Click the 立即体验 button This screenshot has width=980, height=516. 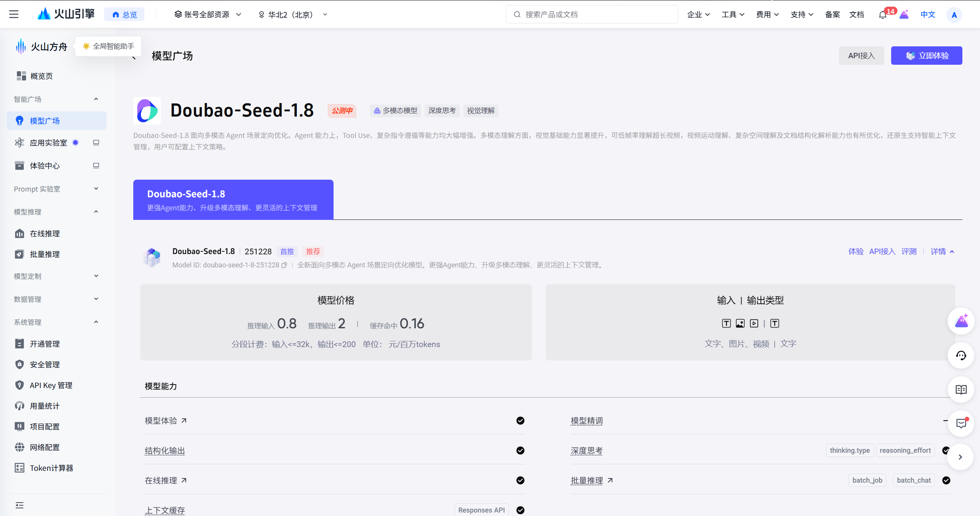coord(926,56)
